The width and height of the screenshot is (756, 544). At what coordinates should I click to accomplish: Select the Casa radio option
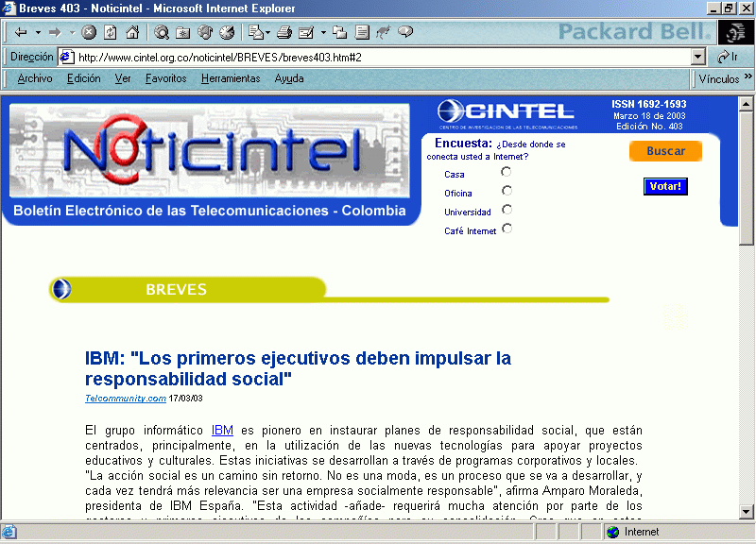[507, 172]
